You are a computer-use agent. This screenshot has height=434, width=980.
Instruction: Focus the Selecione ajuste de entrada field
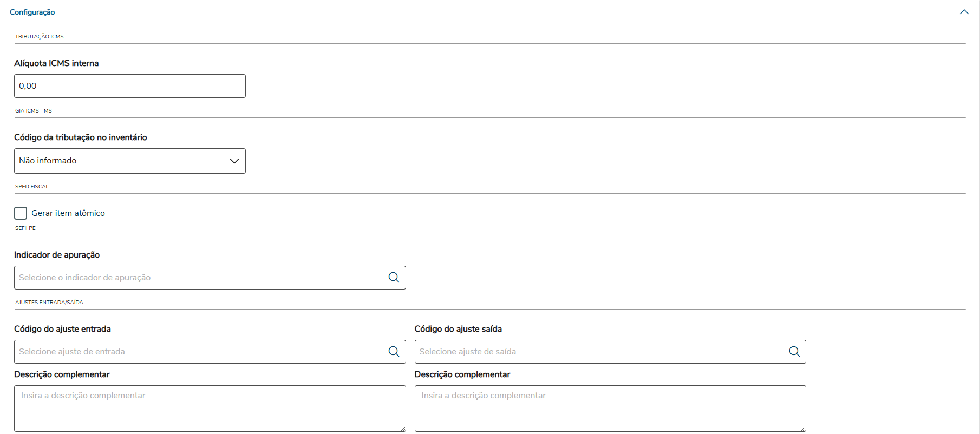tap(200, 352)
